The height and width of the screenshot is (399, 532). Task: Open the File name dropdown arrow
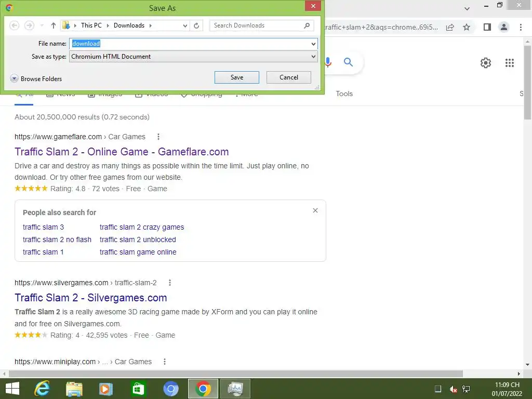tap(313, 44)
